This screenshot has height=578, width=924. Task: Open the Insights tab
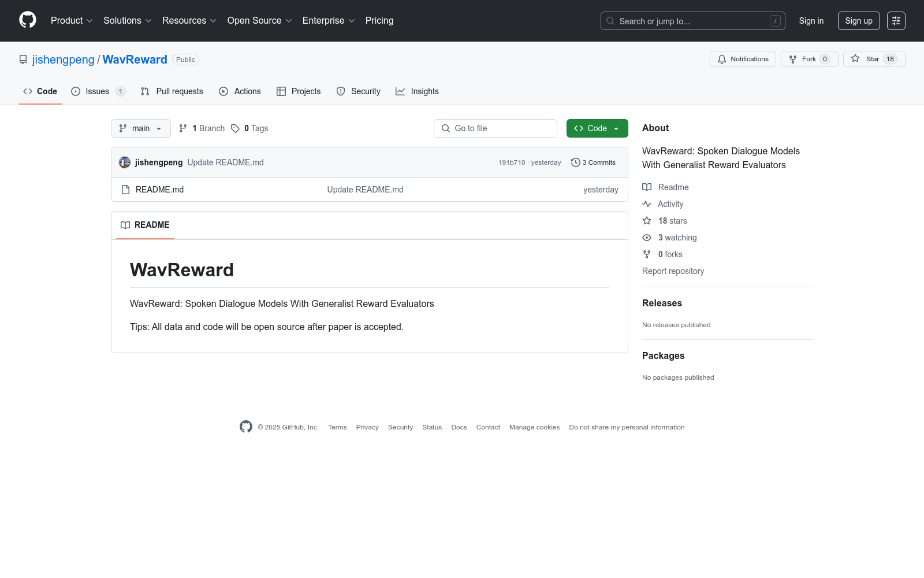click(x=417, y=91)
